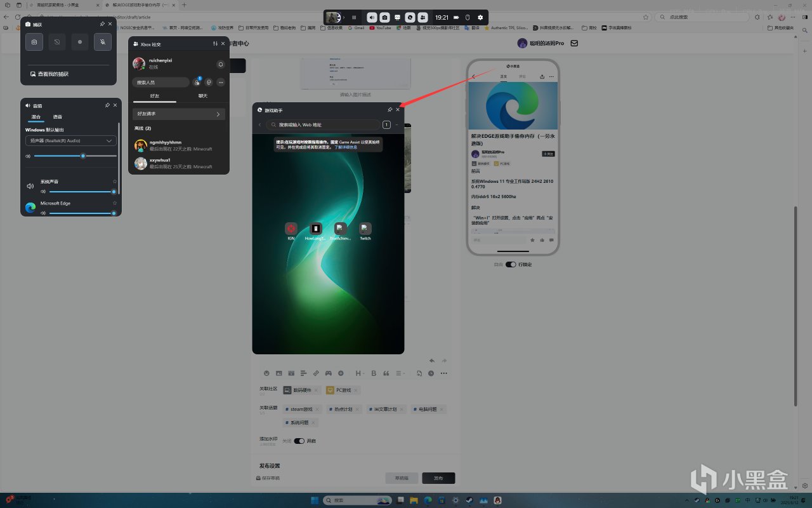Toggle the 自由 / 行锁定 preview switch

(511, 264)
